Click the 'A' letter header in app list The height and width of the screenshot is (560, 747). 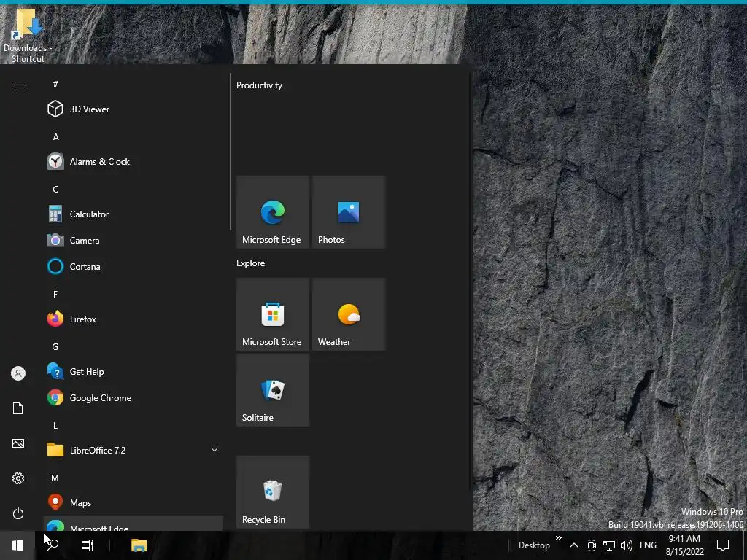[55, 136]
